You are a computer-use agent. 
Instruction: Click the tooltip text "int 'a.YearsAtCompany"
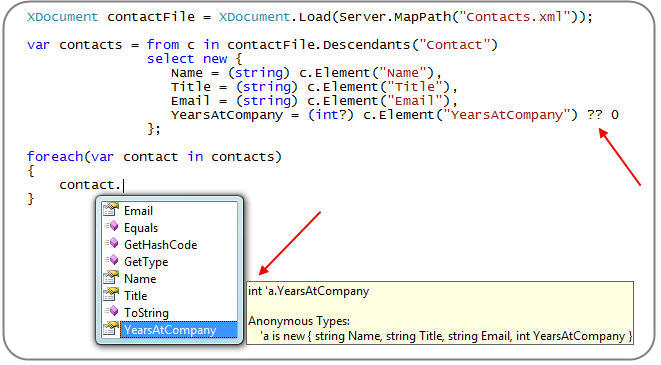(309, 291)
